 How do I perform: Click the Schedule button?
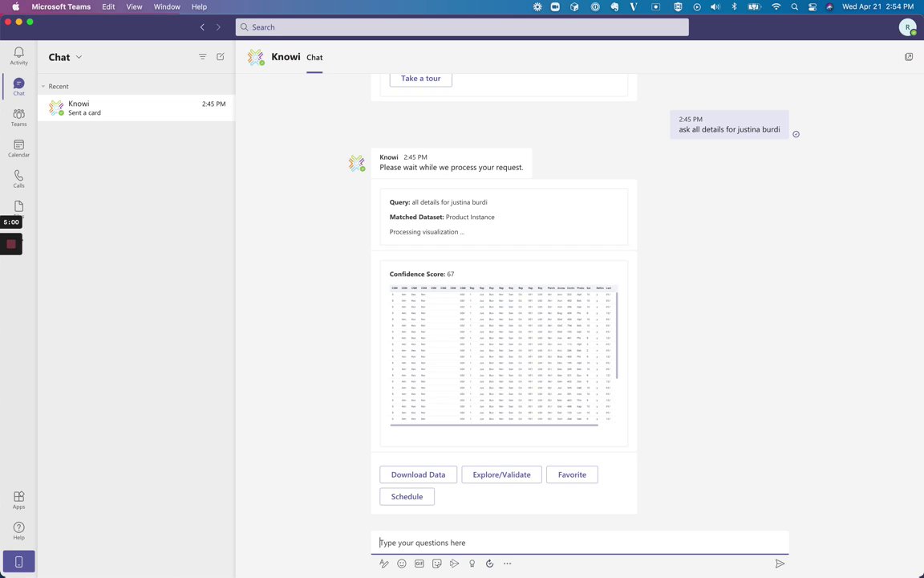click(407, 496)
